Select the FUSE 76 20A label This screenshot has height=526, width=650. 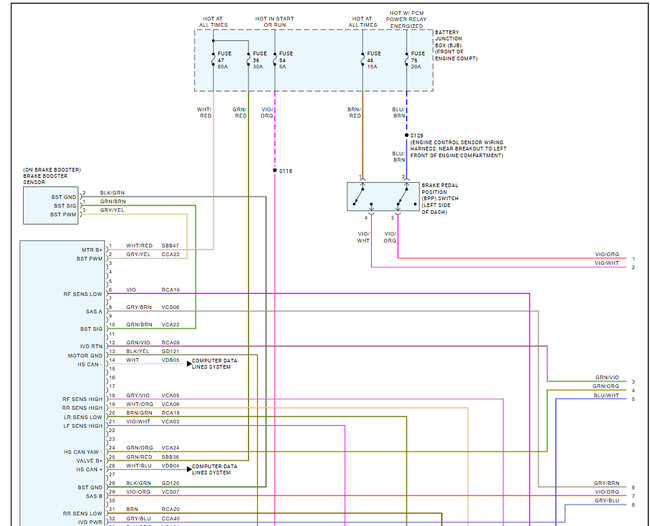(417, 60)
